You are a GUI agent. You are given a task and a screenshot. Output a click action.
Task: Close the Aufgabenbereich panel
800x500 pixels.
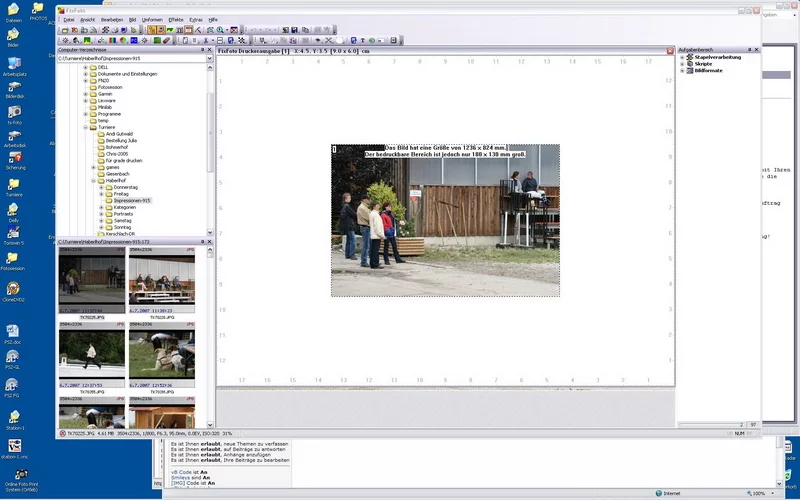756,49
